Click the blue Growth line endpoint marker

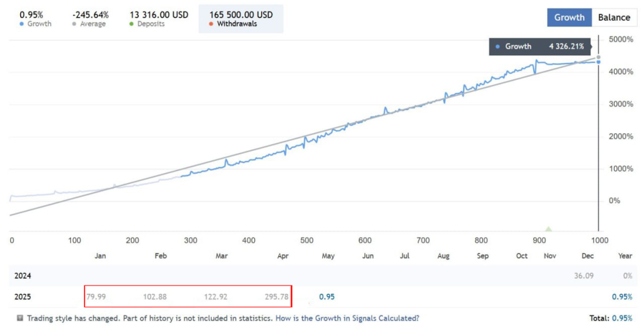point(598,62)
